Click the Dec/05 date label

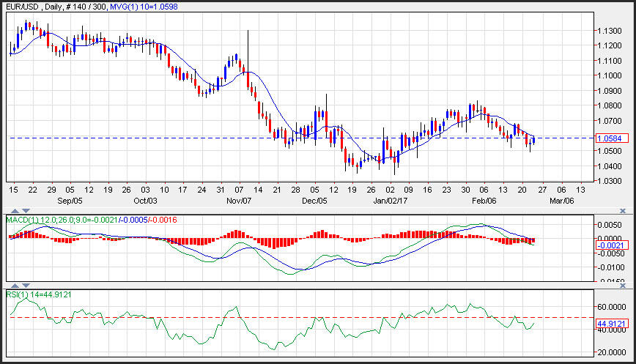pos(314,200)
